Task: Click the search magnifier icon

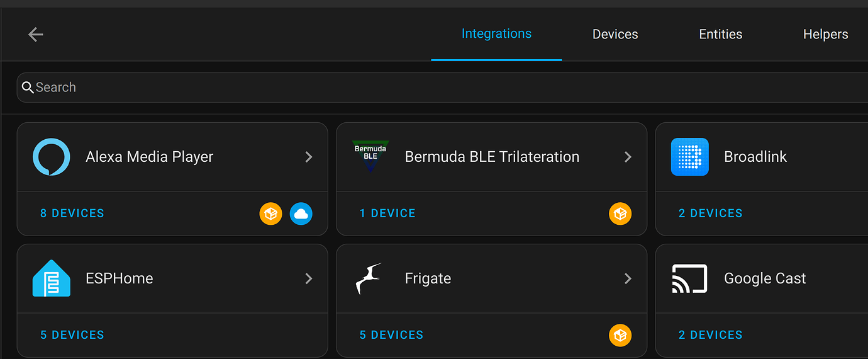Action: (x=28, y=88)
